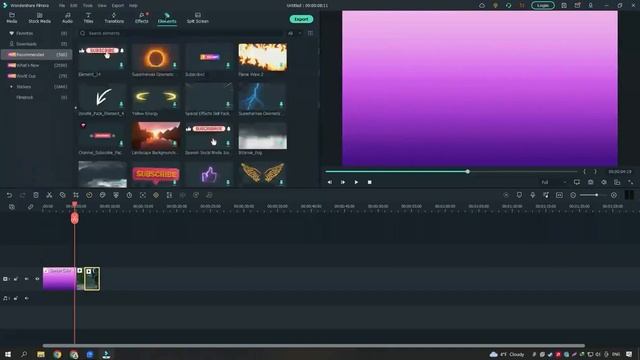
Task: Click the Login button in title bar
Action: pos(542,5)
